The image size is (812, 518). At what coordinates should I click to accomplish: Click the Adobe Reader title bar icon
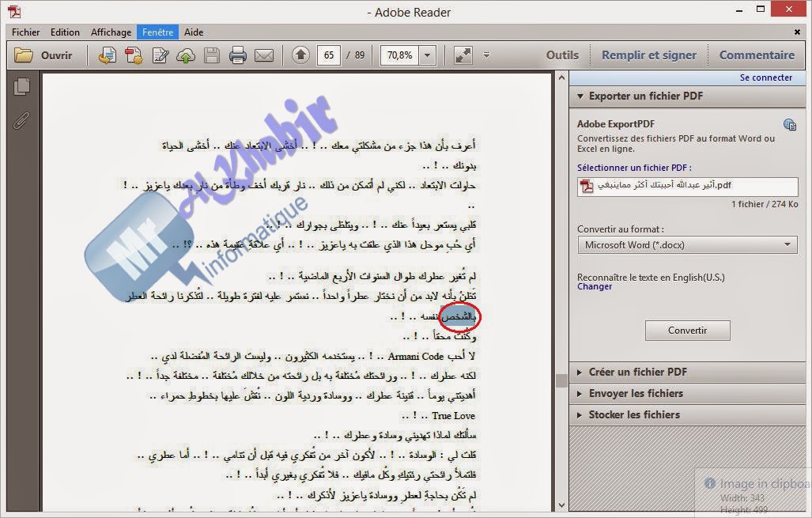[x=14, y=11]
